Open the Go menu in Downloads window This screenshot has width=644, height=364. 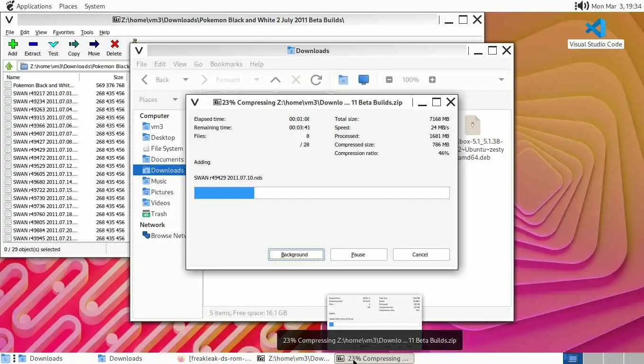198,64
